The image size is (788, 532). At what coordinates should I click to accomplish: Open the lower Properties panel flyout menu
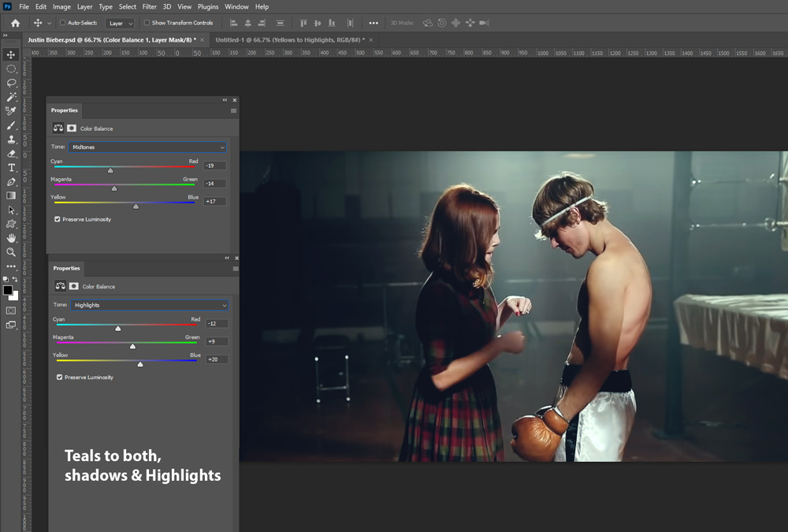235,269
